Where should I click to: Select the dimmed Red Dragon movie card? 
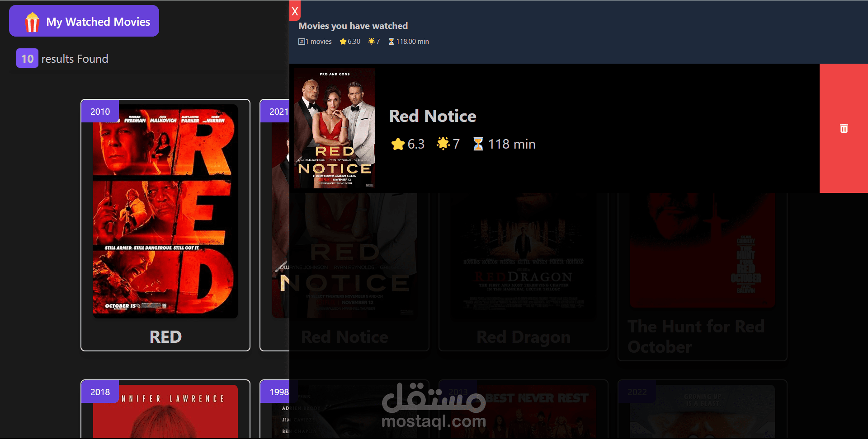[523, 271]
